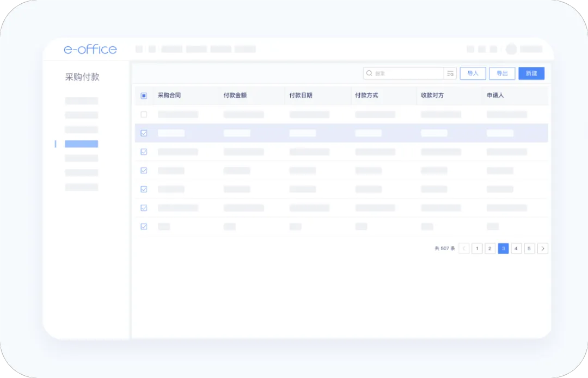Click the search magnifier icon
The height and width of the screenshot is (378, 588).
pyautogui.click(x=370, y=73)
